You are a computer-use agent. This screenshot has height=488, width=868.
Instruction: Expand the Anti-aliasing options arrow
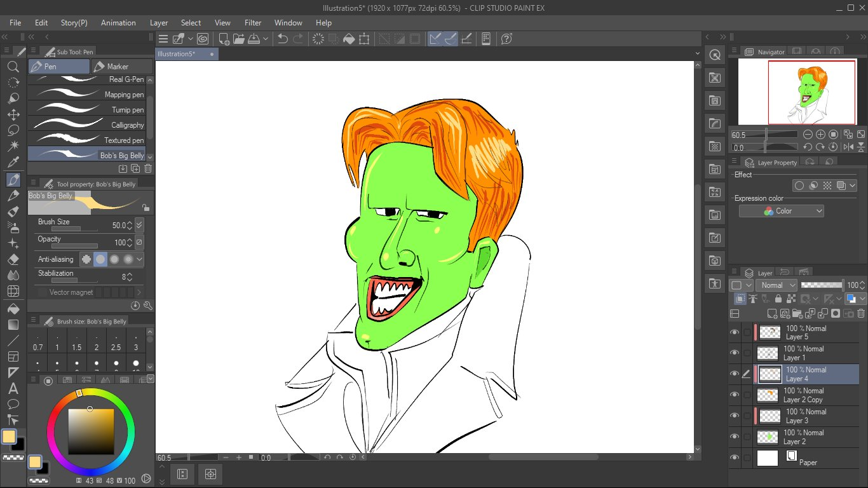[140, 259]
